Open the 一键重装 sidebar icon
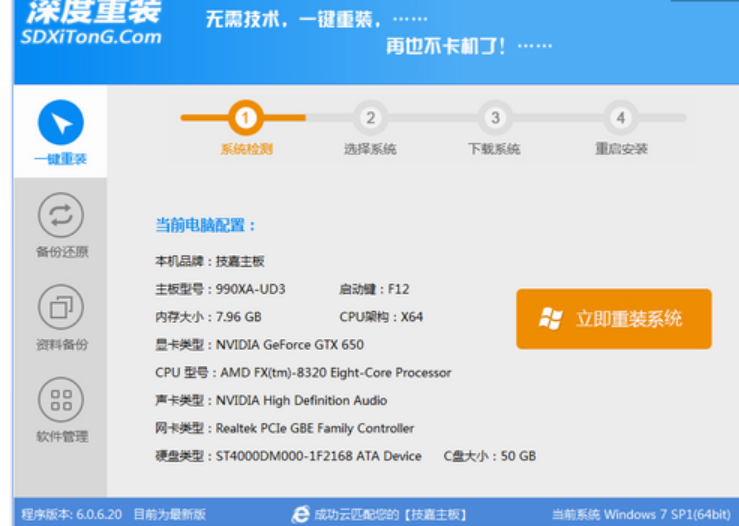 61,123
